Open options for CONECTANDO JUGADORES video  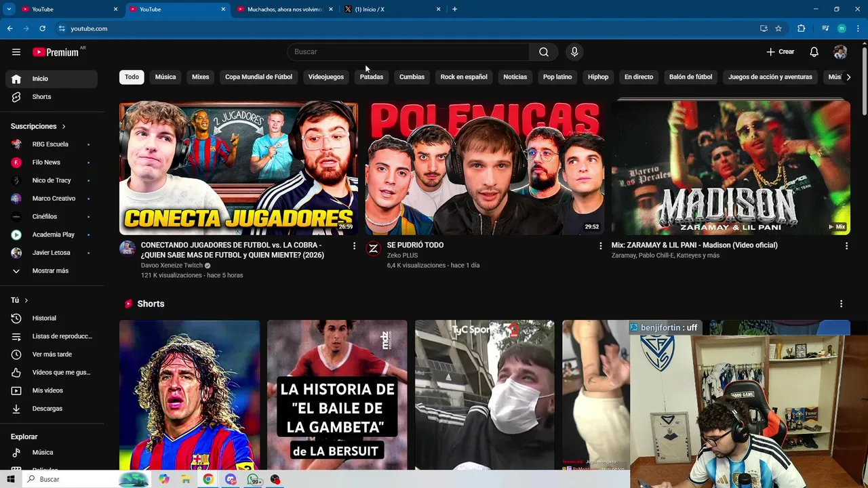354,246
